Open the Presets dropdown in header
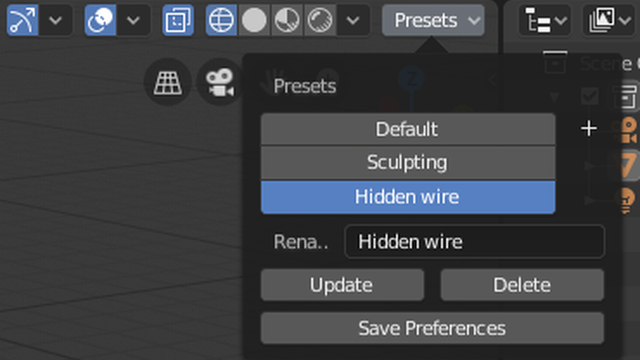 433,20
